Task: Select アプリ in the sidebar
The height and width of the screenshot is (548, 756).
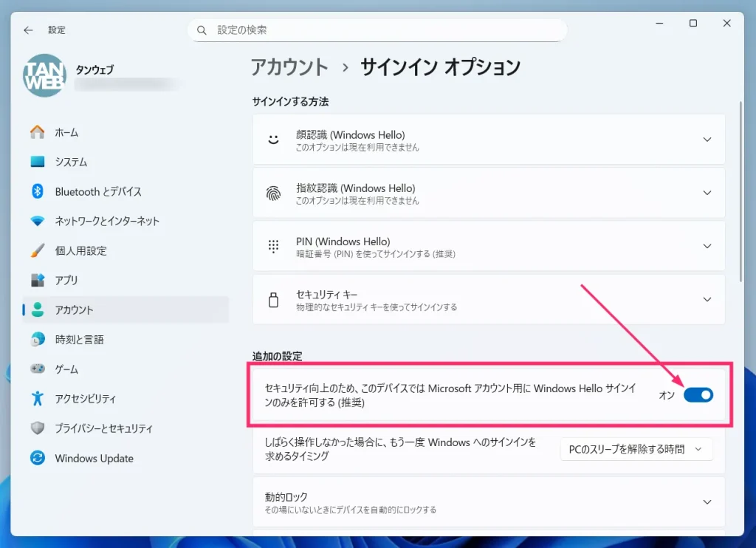Action: click(x=126, y=280)
